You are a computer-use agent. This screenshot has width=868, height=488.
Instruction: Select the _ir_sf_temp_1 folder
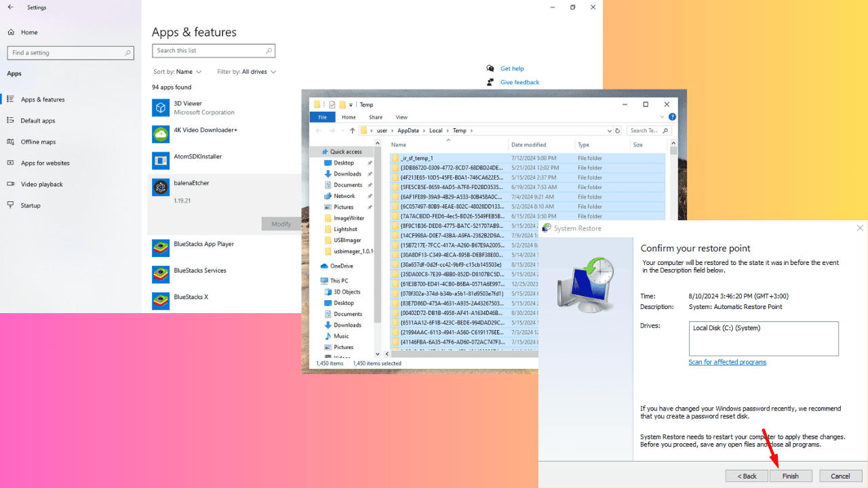pos(529,158)
